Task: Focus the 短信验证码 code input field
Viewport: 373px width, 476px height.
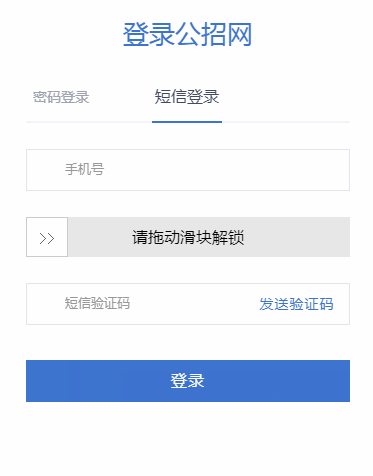Action: coord(140,304)
